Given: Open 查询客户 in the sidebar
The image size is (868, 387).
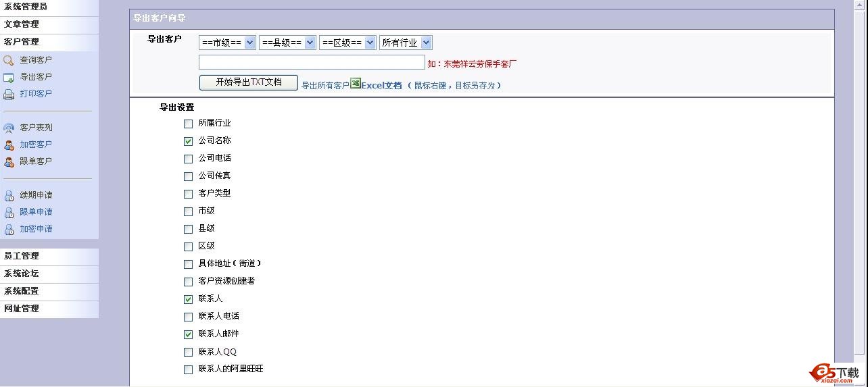Looking at the screenshot, I should coord(36,60).
